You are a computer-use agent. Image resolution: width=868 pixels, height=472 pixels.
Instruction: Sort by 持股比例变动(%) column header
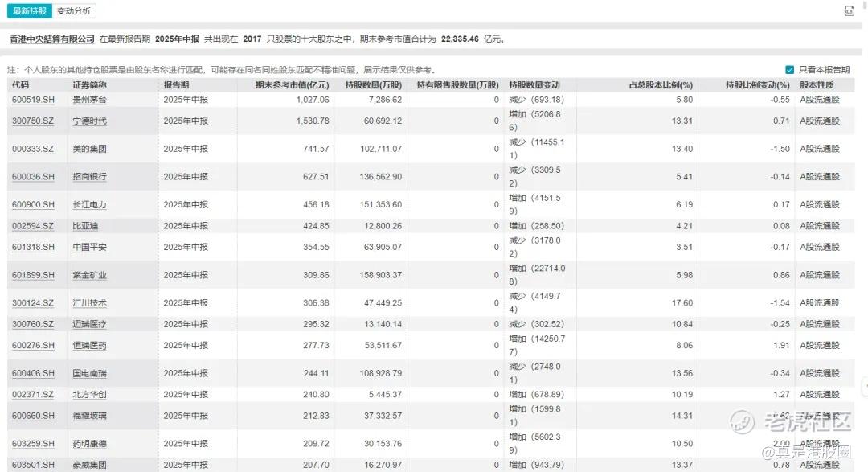758,85
